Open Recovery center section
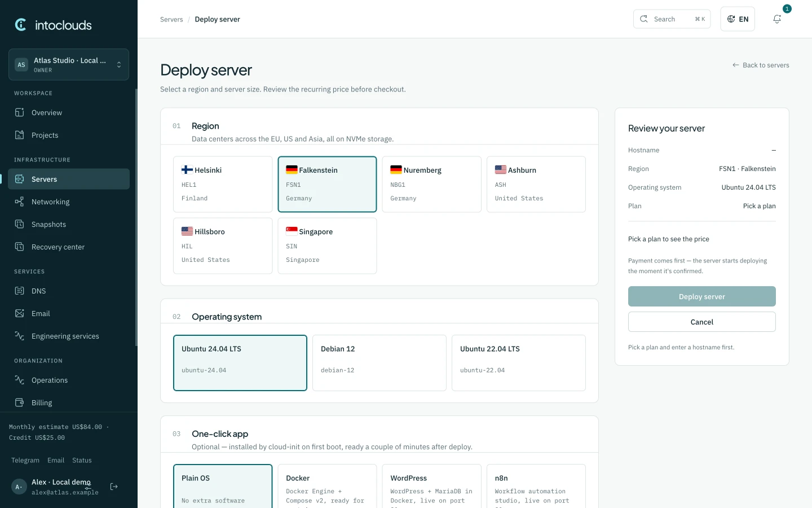The image size is (812, 508). pos(69,247)
